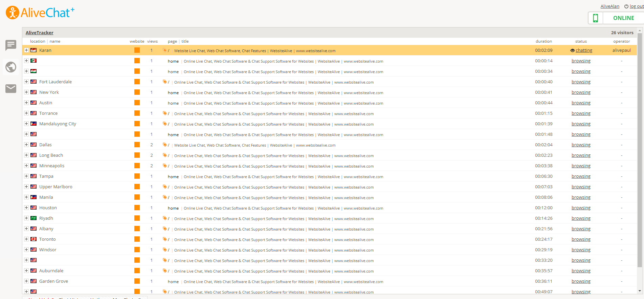Click the flag icon next to Manila

34,197
